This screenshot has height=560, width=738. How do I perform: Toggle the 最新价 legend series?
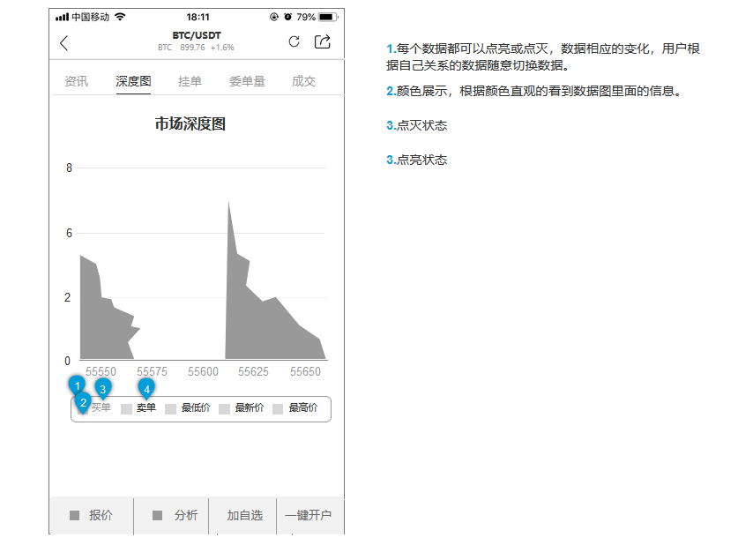click(250, 408)
